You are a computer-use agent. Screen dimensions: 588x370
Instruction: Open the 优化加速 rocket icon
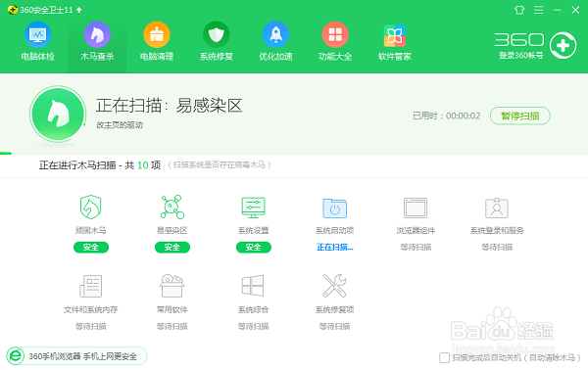click(x=275, y=35)
